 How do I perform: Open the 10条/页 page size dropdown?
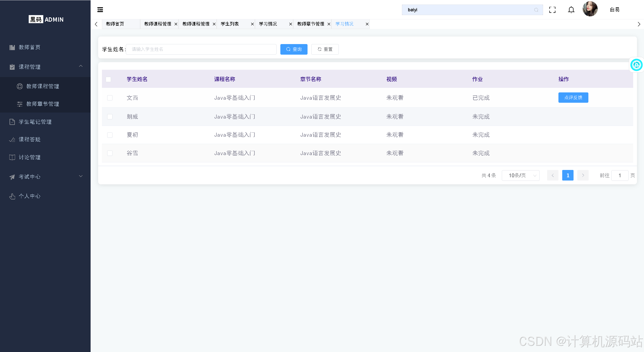pos(520,175)
